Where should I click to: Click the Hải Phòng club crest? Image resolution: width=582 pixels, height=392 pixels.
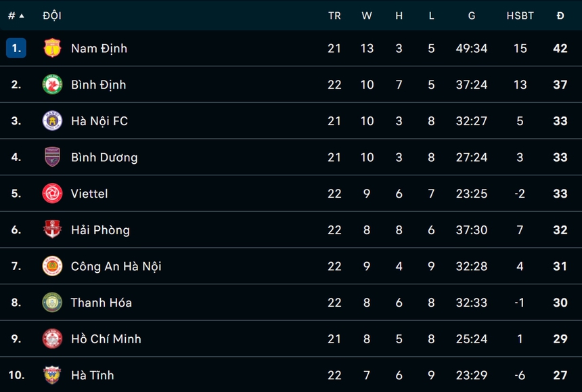52,230
